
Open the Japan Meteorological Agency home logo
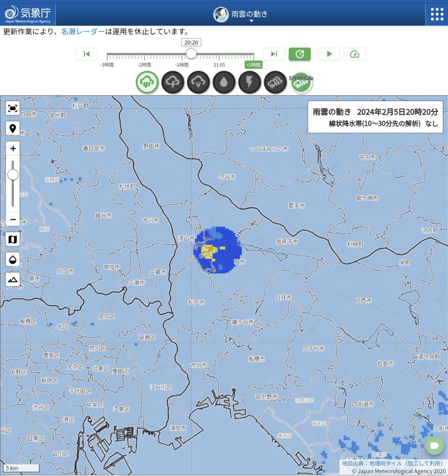[28, 14]
